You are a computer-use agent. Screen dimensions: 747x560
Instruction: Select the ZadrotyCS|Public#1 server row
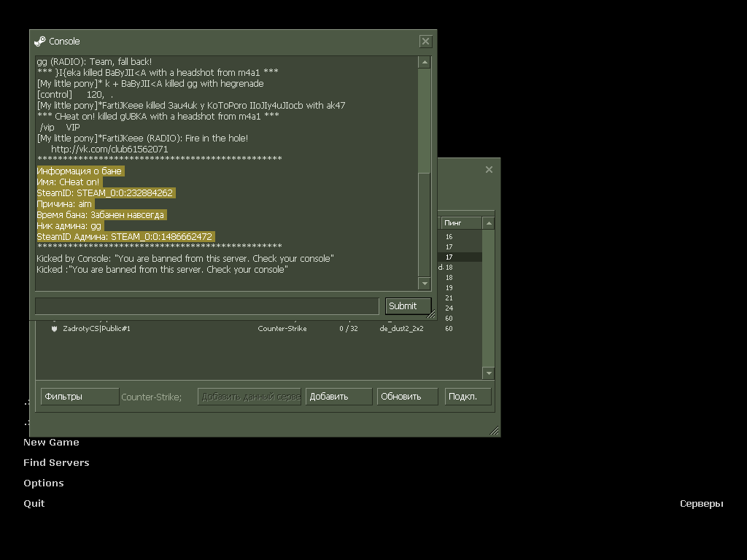(259, 329)
